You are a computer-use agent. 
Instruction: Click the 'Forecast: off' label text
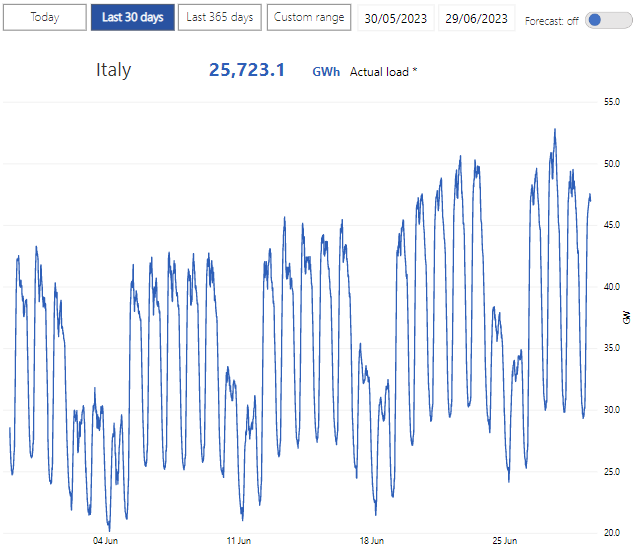coord(553,20)
